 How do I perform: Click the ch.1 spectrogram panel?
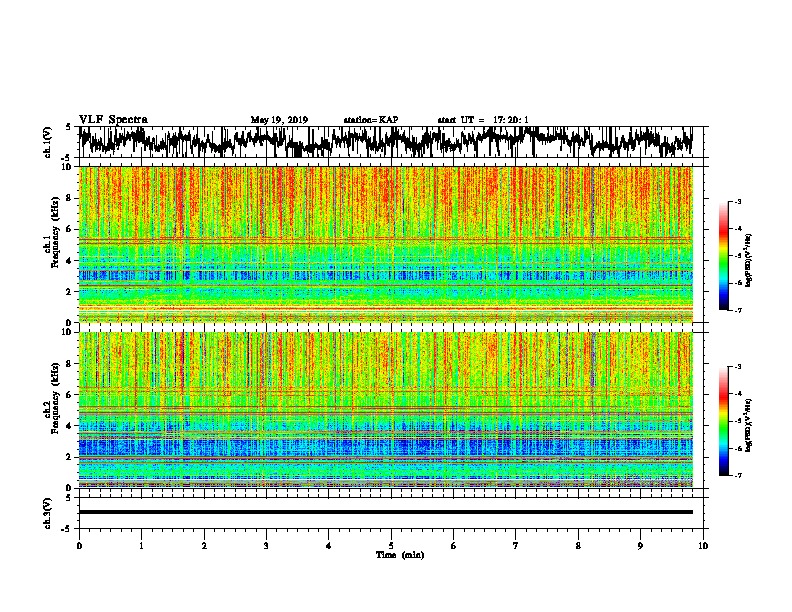pos(386,244)
